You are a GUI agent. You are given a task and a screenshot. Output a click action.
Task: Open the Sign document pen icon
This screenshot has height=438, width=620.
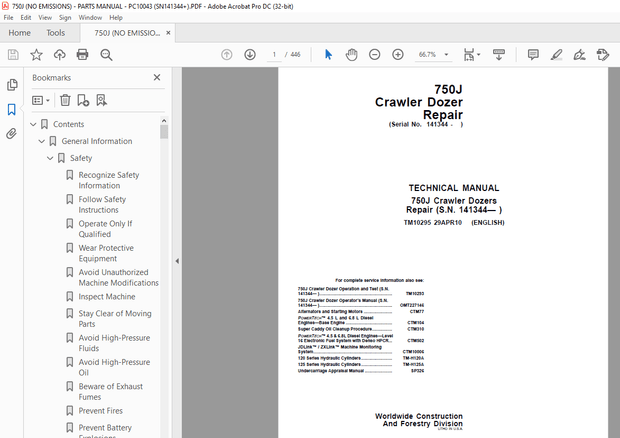click(x=579, y=55)
